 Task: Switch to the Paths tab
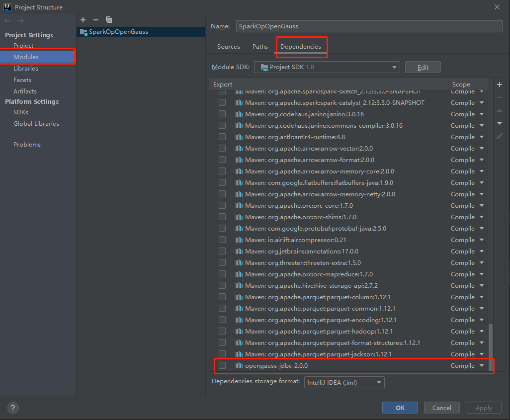pos(260,47)
